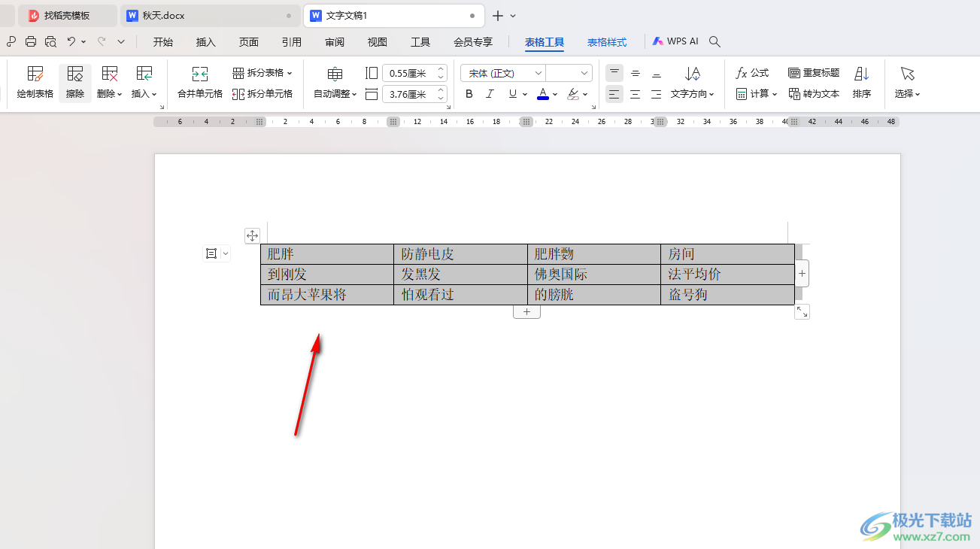Set vertical alignment to middle
The width and height of the screenshot is (980, 549).
click(x=636, y=73)
